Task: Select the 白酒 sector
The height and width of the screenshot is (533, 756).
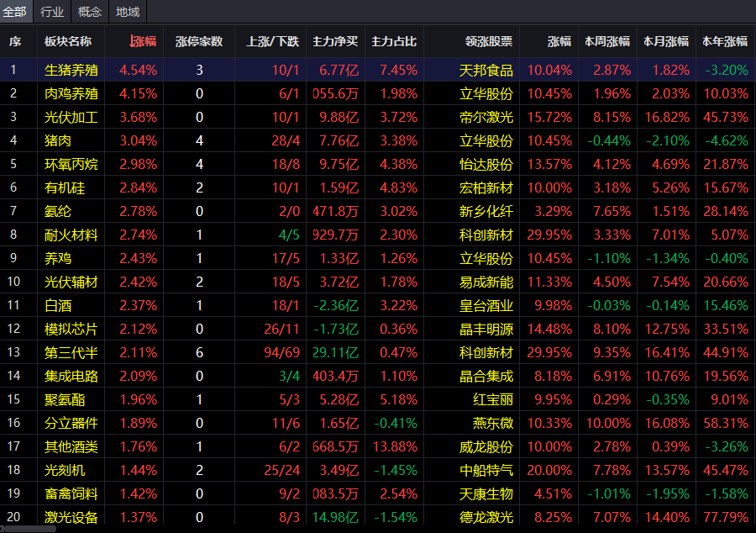Action: click(x=58, y=305)
